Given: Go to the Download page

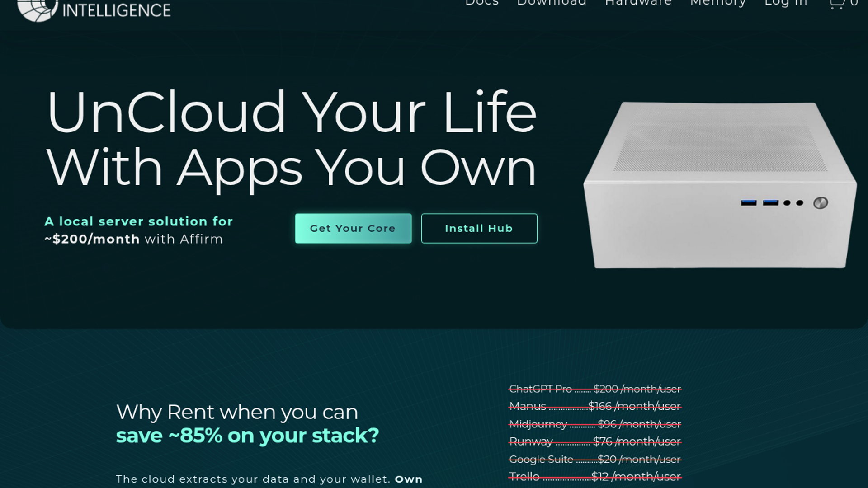Looking at the screenshot, I should (552, 3).
